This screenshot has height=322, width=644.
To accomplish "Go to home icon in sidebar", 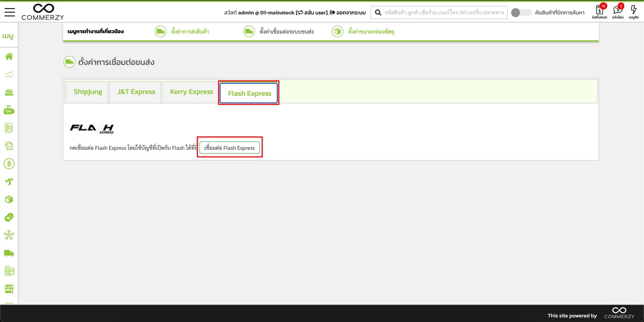I will (9, 56).
